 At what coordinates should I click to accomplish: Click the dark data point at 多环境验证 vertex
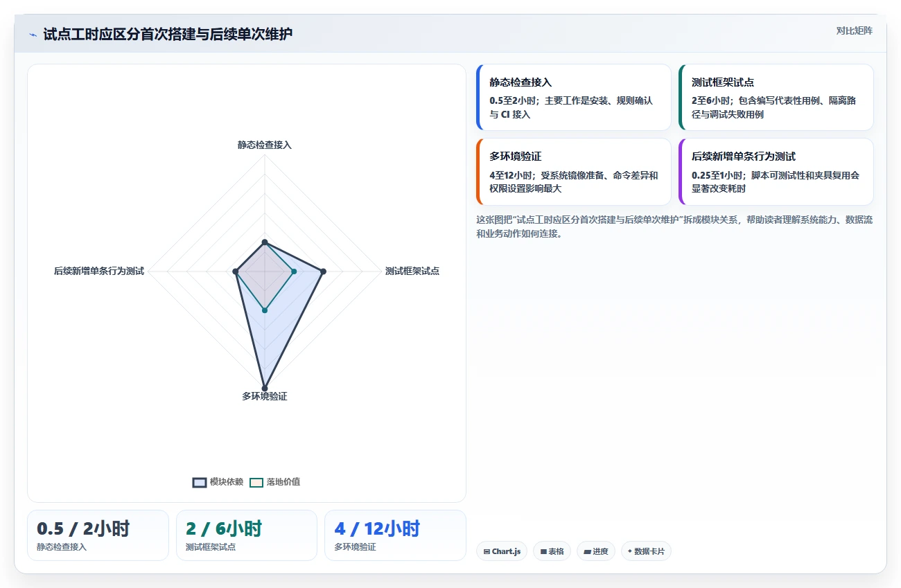tap(265, 389)
